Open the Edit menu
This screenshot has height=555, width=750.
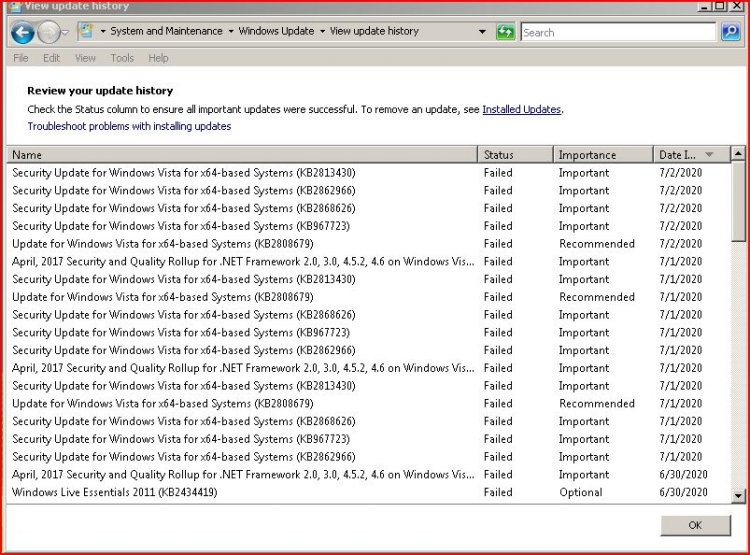coord(51,58)
